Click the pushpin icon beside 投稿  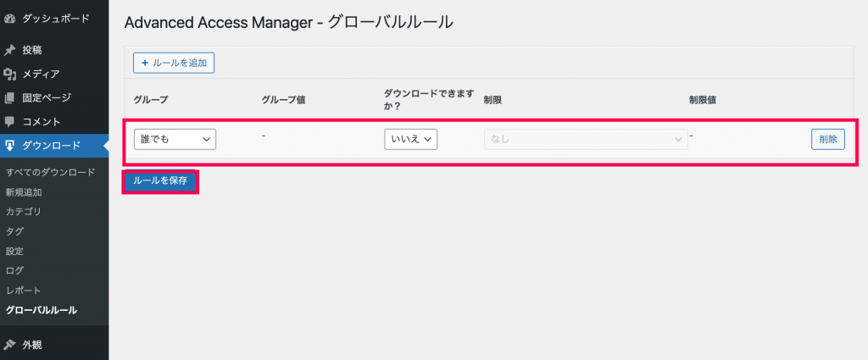[x=8, y=50]
